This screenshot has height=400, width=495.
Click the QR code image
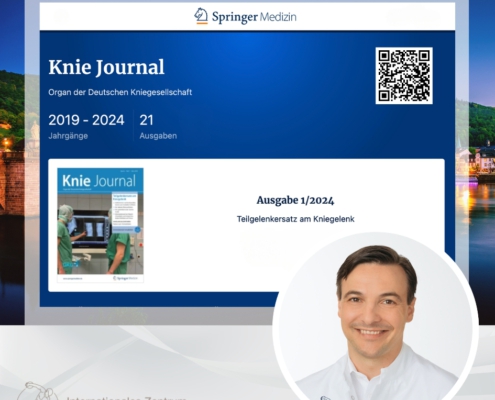[404, 76]
